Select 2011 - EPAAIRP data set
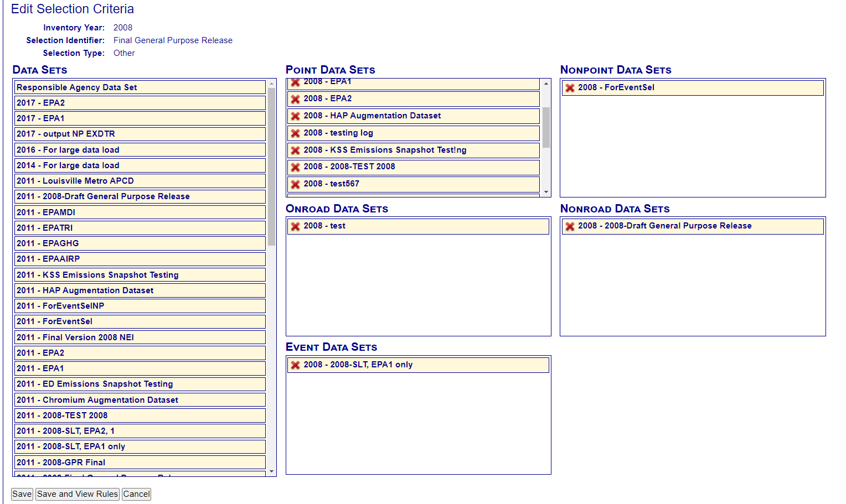This screenshot has height=504, width=846. 141,259
